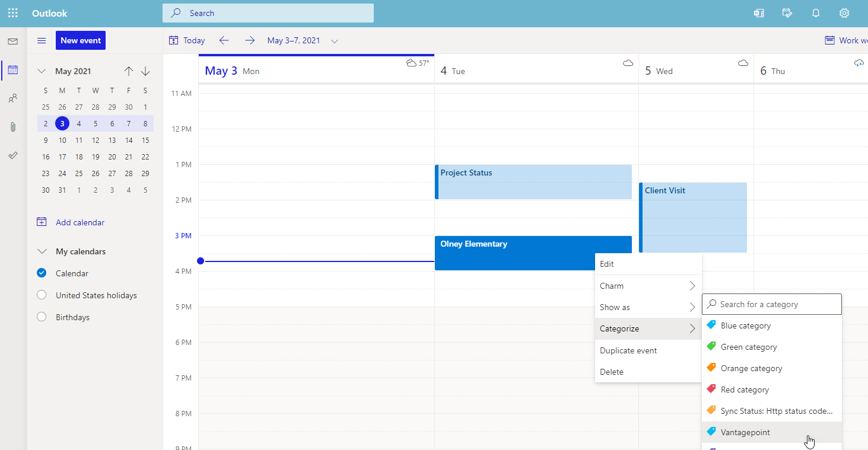This screenshot has width=868, height=450.
Task: Click the Orange category tag icon
Action: [x=711, y=368]
